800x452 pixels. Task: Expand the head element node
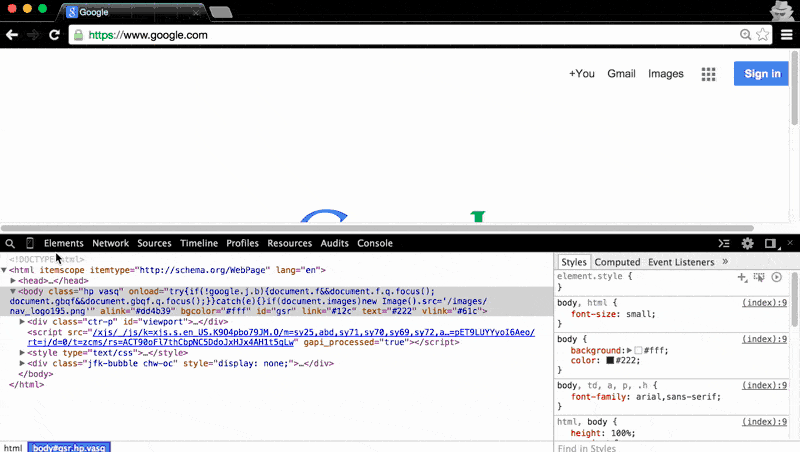[13, 281]
